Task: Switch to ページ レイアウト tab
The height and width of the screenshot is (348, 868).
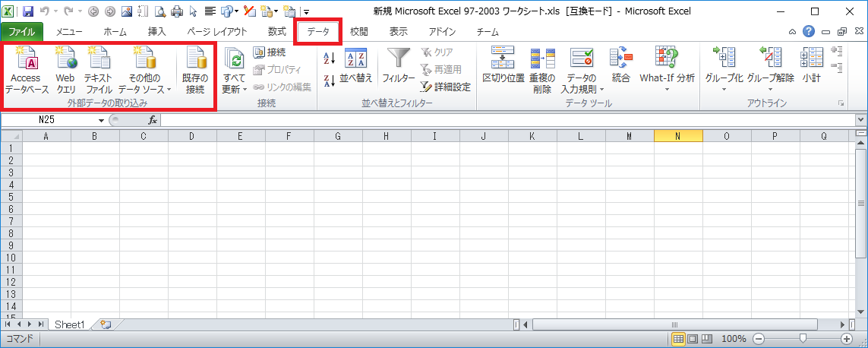Action: [x=217, y=32]
